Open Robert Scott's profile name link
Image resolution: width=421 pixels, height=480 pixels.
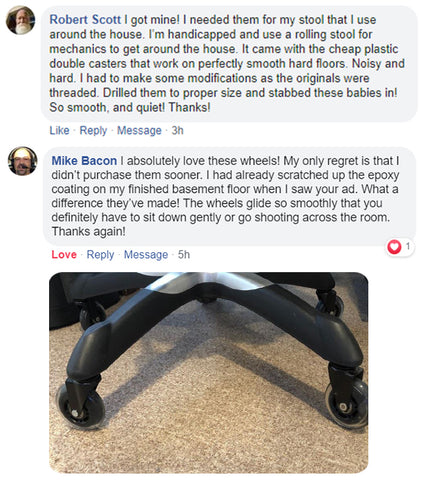point(85,20)
